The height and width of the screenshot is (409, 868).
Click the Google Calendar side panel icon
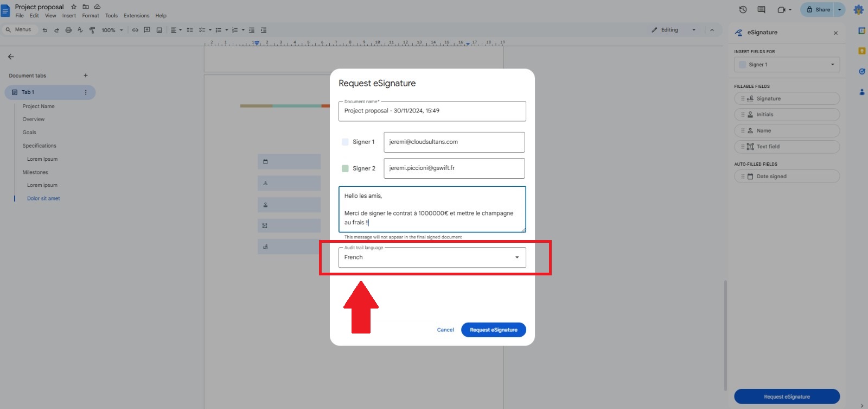[x=861, y=31]
